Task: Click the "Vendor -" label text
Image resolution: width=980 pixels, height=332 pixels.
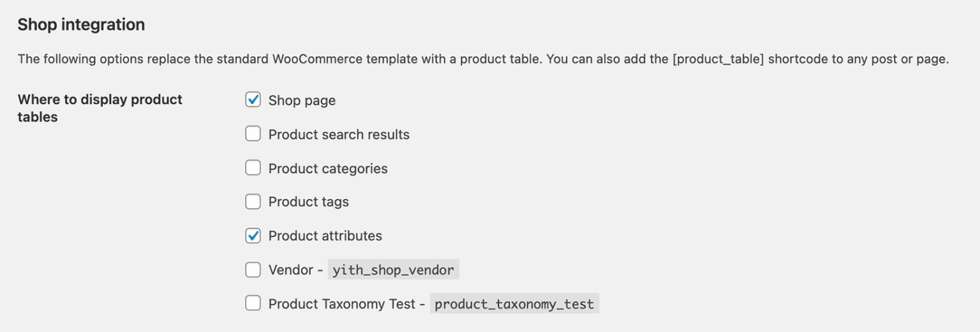Action: pos(295,270)
